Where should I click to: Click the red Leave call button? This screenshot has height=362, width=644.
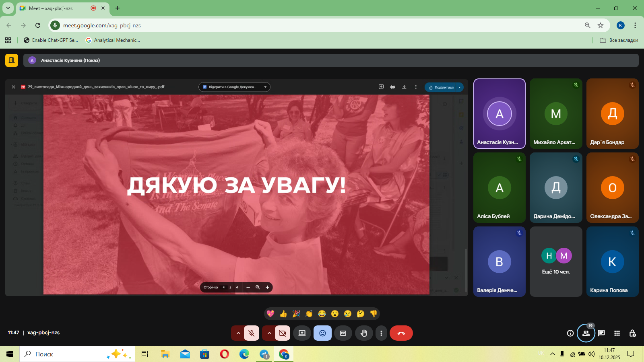tap(401, 333)
